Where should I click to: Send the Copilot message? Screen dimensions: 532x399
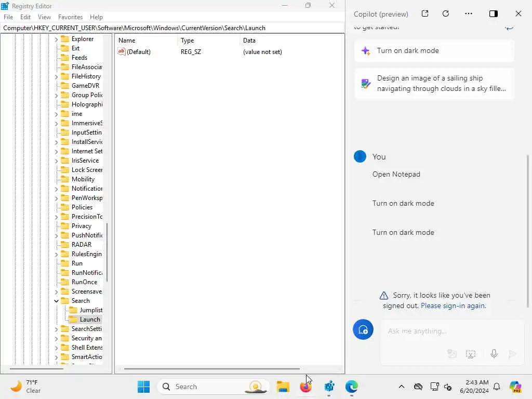[512, 354]
